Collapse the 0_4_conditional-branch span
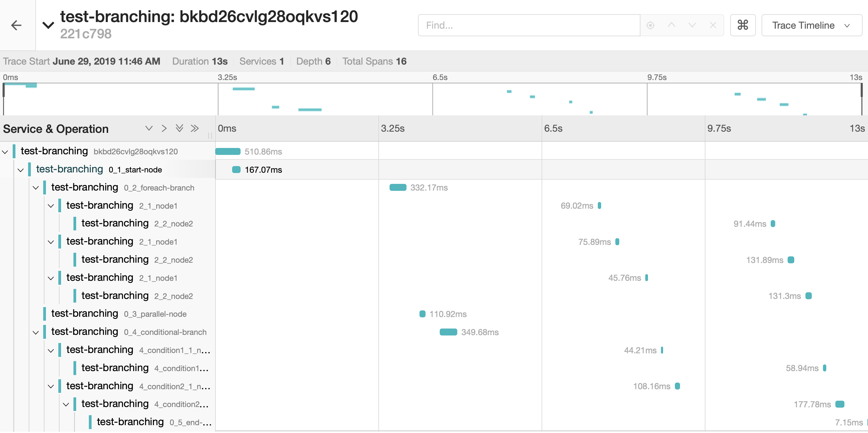Viewport: 868px width, 433px height. [x=36, y=333]
